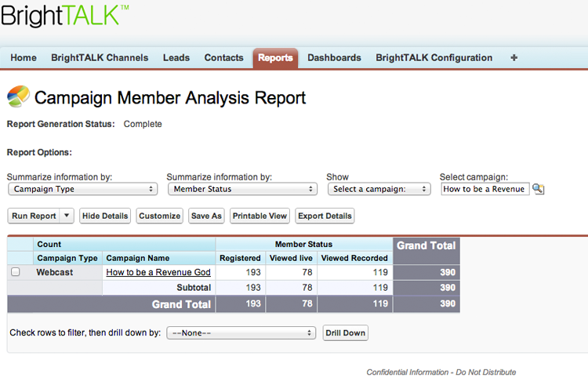Screen dimensions: 588x392
Task: Expand the Show campaign dropdown
Action: (379, 189)
